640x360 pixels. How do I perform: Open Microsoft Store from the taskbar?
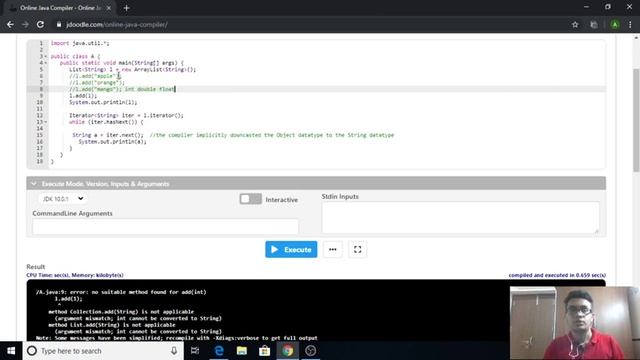coord(264,351)
